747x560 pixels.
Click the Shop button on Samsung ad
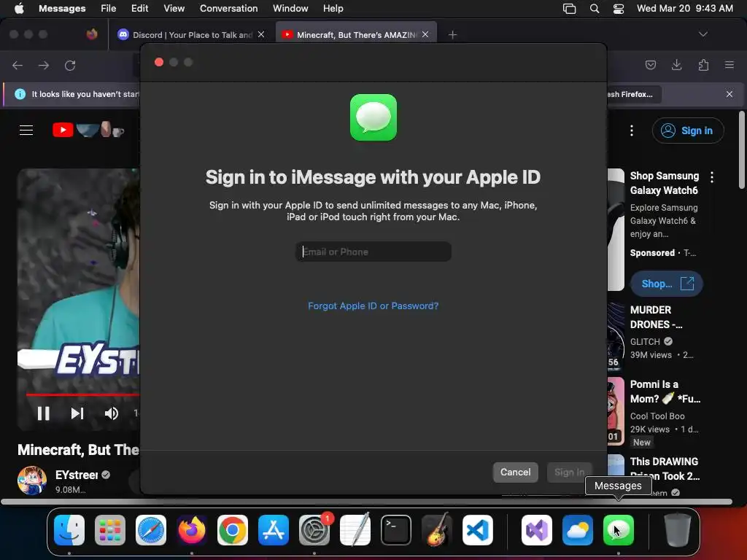pos(667,284)
